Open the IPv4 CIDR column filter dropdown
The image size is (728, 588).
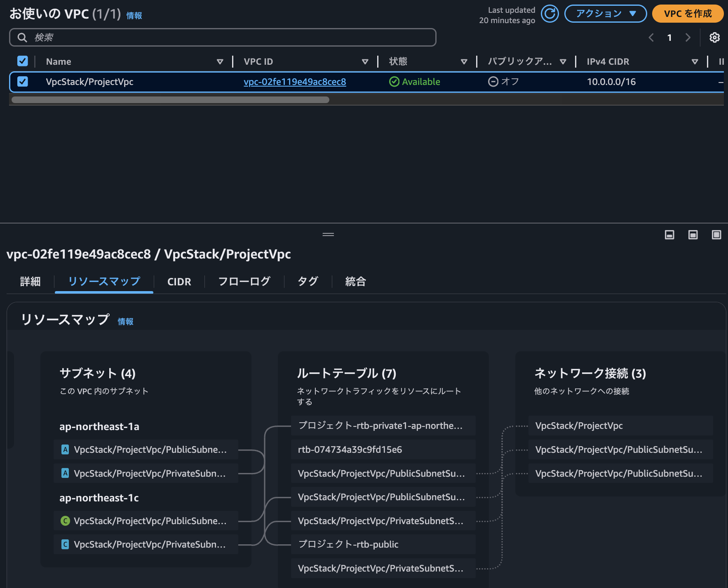(x=695, y=61)
